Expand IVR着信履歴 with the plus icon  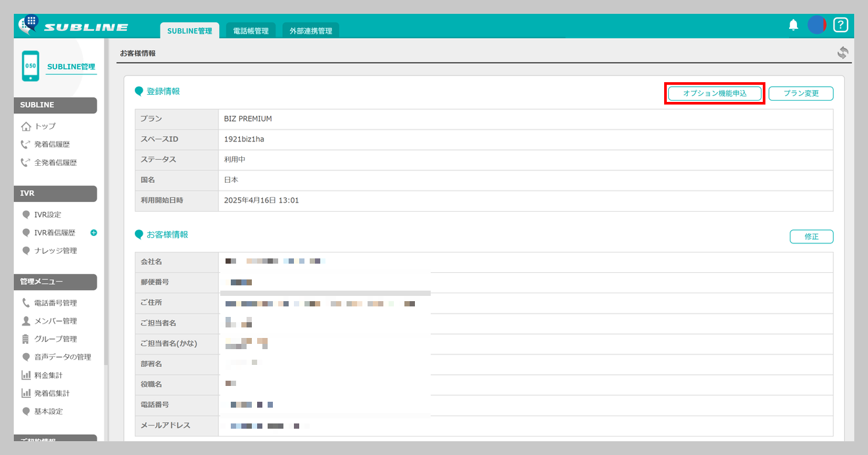[93, 233]
